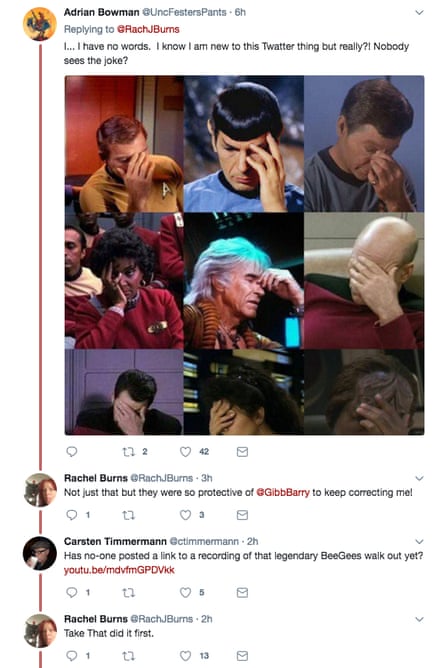
Task: Like Carsten Timmermann's tweet with 5 likes
Action: pyautogui.click(x=185, y=592)
